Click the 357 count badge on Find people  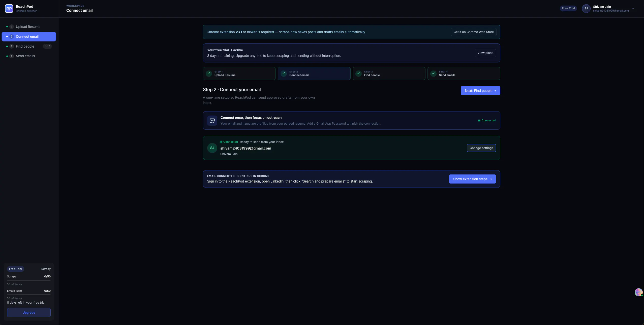(47, 46)
